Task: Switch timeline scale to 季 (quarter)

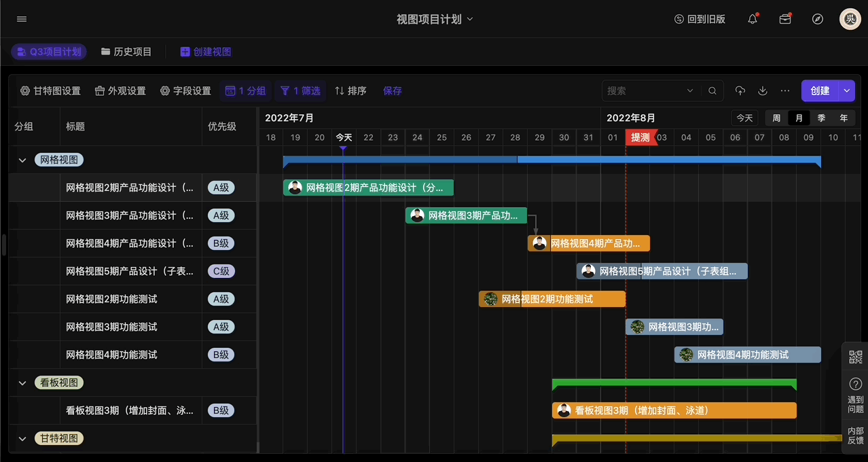Action: (821, 118)
